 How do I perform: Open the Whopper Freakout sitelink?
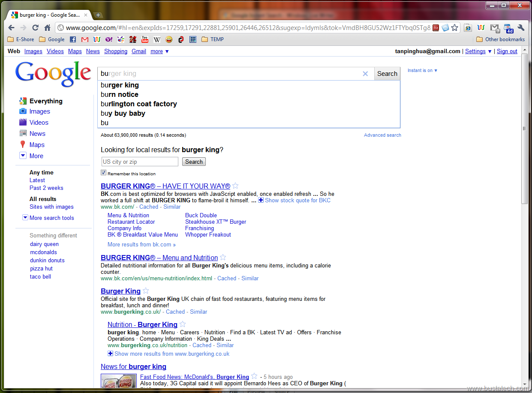click(x=208, y=235)
